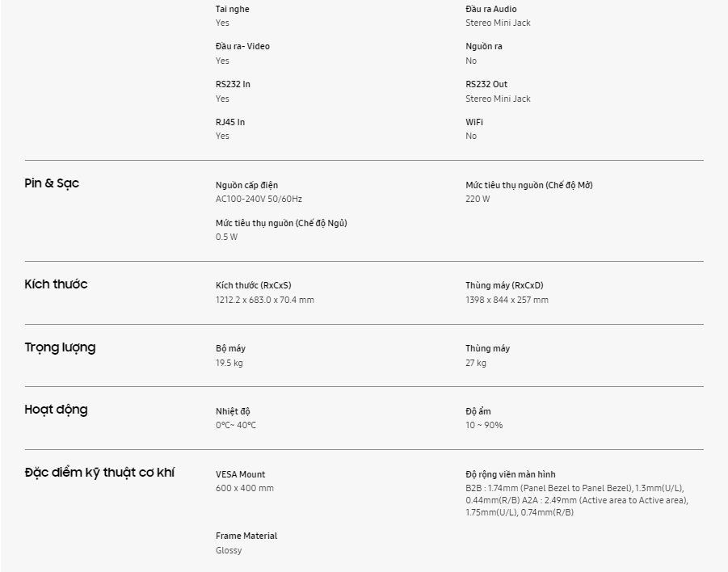Click the "1212.2 x 683.0 x 70.4 mm" dimension value

click(265, 300)
